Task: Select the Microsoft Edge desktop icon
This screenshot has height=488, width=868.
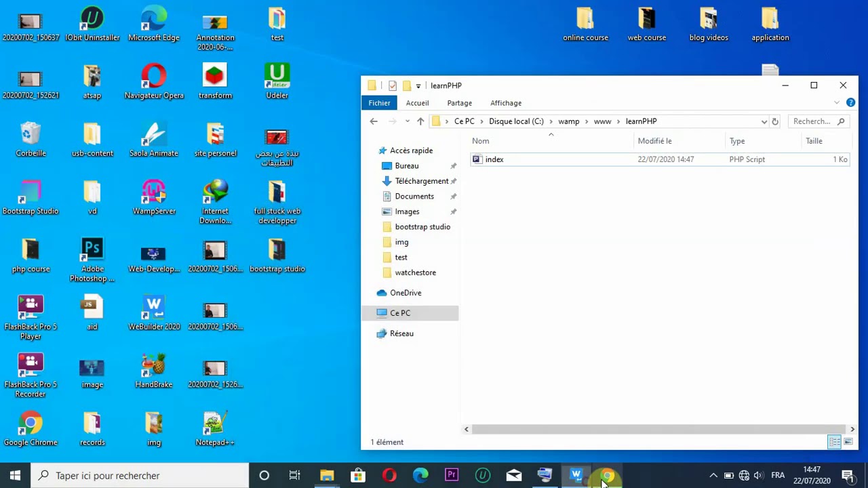Action: click(154, 23)
